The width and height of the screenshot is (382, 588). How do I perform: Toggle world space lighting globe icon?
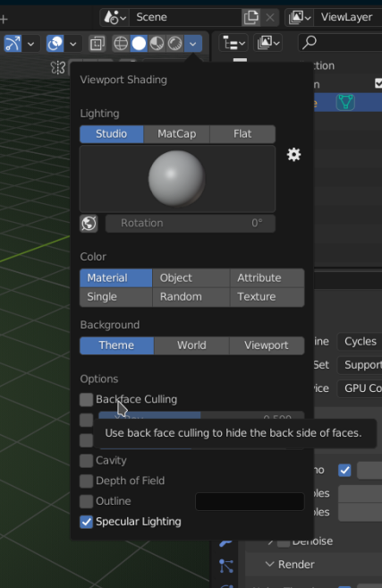tap(89, 224)
